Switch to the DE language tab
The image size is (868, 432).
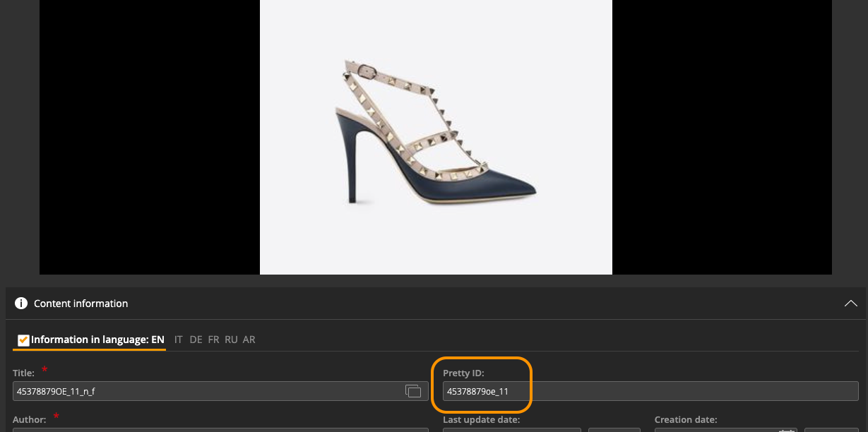click(x=196, y=340)
